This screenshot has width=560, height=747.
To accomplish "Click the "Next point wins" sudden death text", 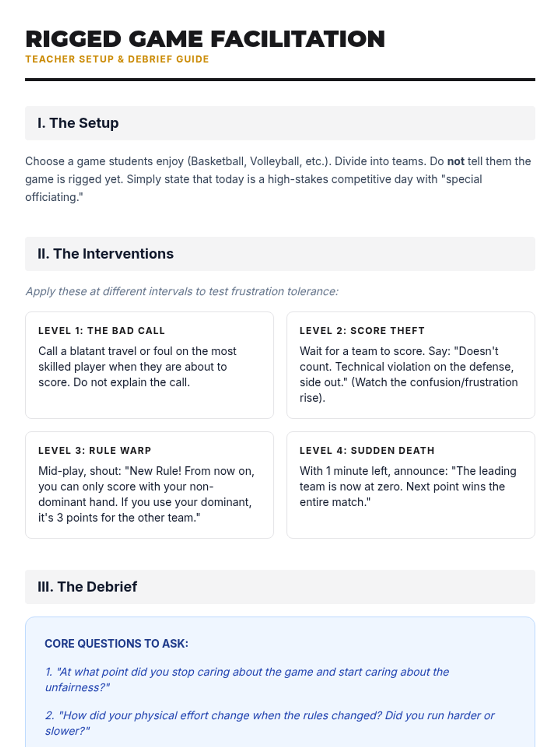I will [x=408, y=486].
